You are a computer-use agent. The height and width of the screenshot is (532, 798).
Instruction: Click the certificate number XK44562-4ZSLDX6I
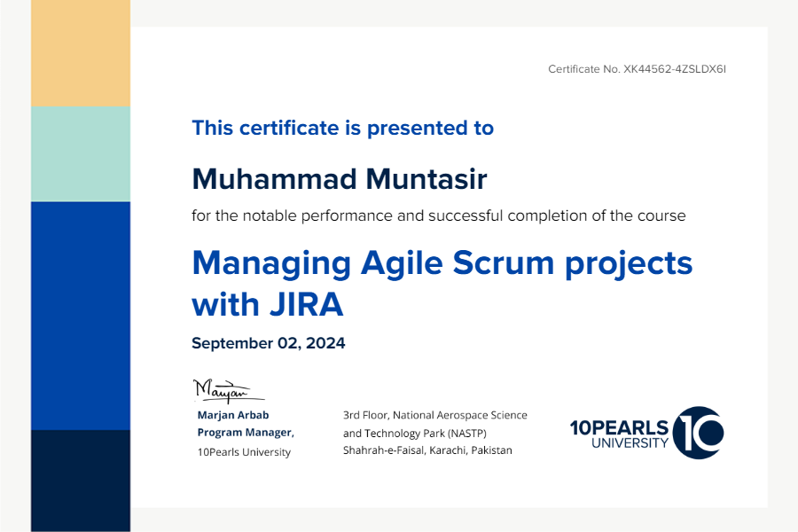pyautogui.click(x=675, y=69)
